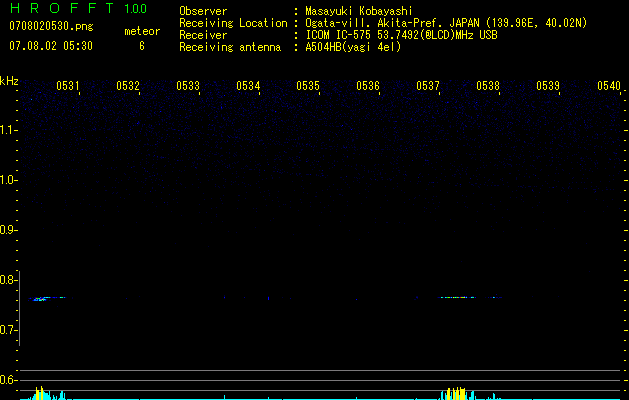Click the 0535 time marker

(x=308, y=86)
